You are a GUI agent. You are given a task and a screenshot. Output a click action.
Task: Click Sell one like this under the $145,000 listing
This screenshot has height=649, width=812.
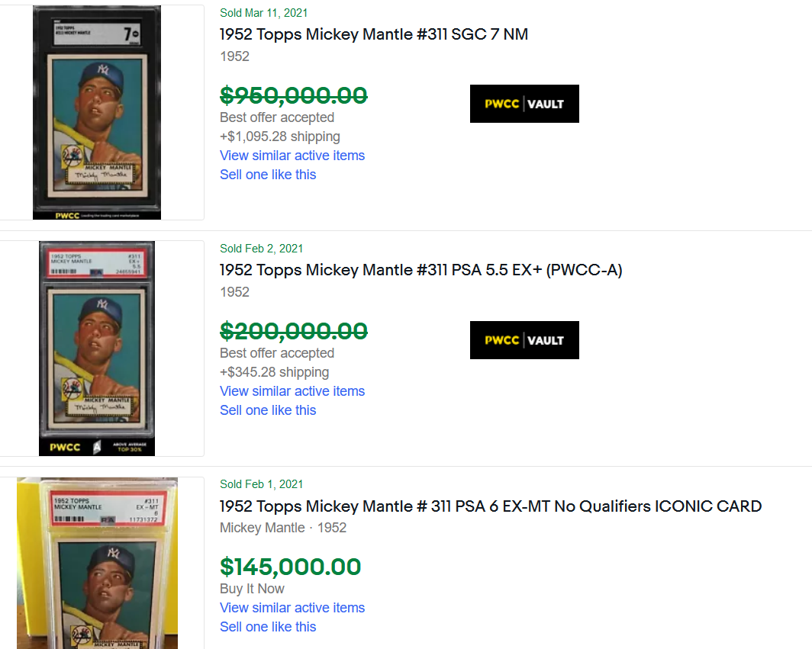(x=268, y=627)
